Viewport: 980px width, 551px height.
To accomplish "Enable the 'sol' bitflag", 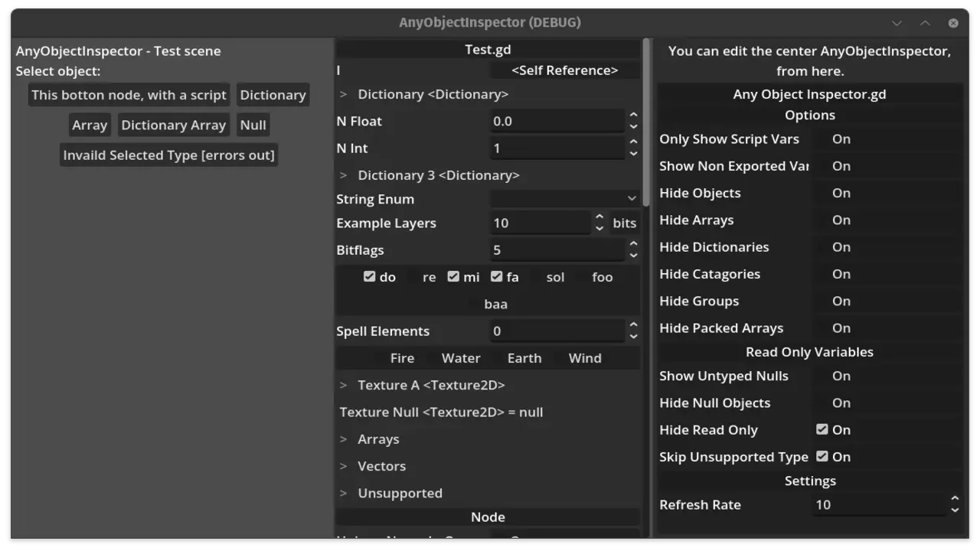I will tap(548, 277).
